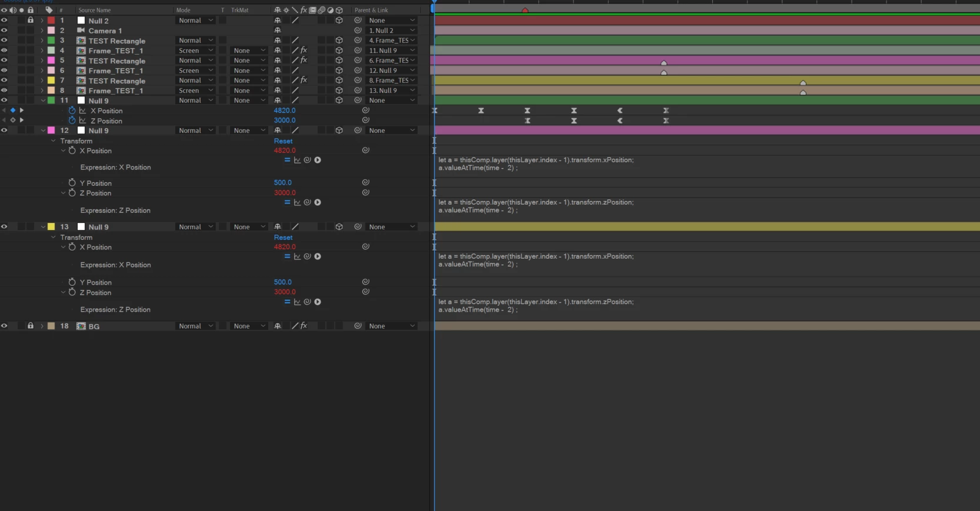
Task: Click the fx switch on layer 18 BG
Action: click(304, 326)
